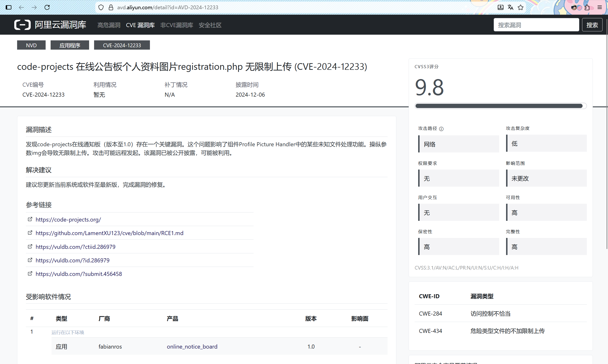This screenshot has height=364, width=608.
Task: Click the 搜索 button
Action: pos(592,25)
